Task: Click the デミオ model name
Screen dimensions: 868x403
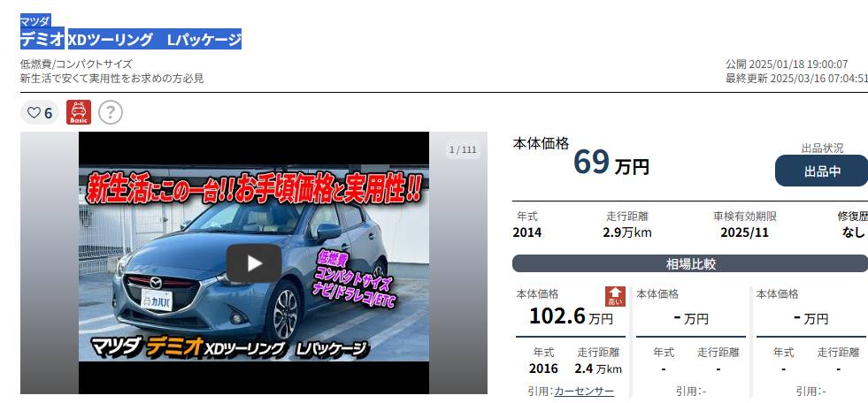Action: (42, 39)
